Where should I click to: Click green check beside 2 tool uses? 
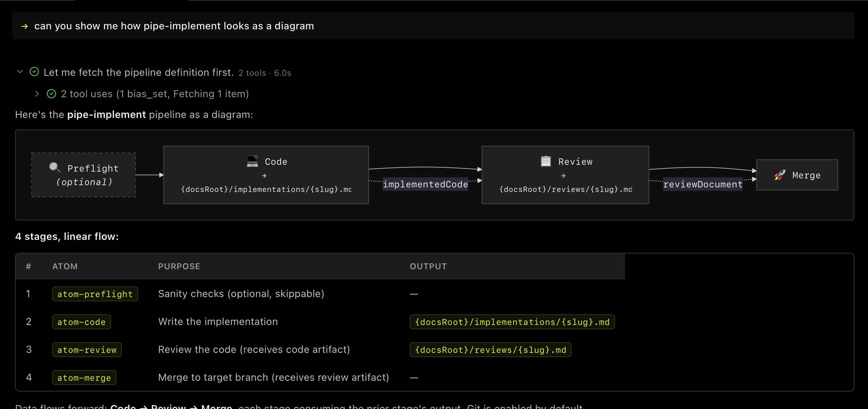click(51, 94)
